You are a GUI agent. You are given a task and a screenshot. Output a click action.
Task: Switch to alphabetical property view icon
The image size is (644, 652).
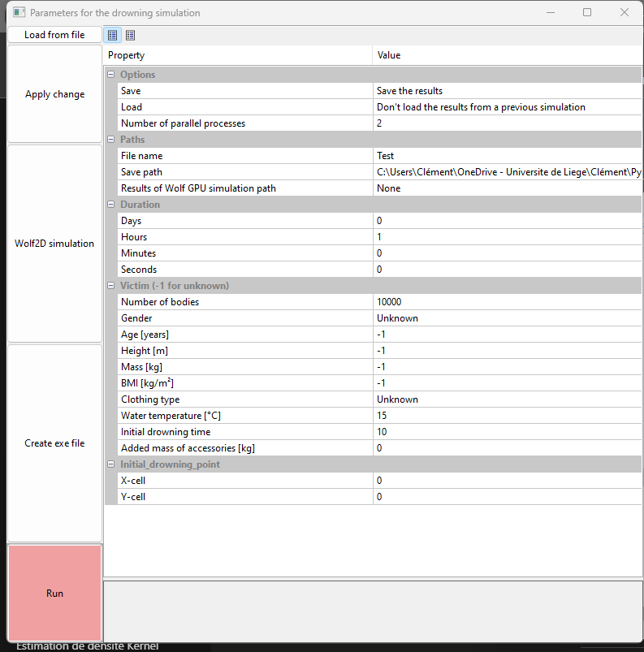(x=130, y=35)
